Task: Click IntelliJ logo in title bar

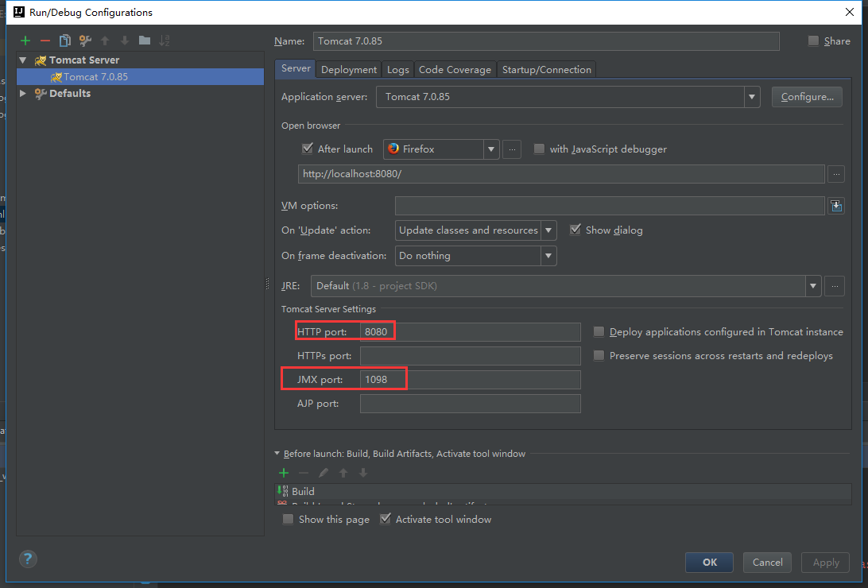Action: click(19, 12)
